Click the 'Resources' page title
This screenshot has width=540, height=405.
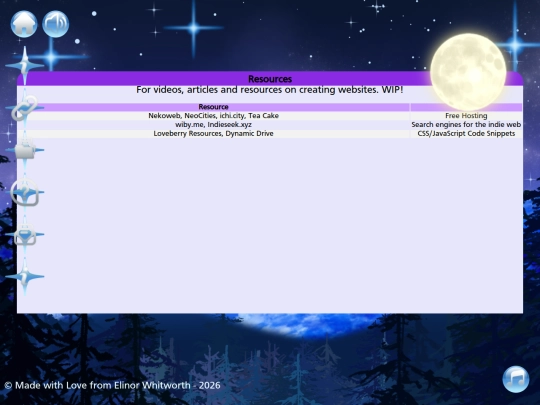tap(270, 79)
